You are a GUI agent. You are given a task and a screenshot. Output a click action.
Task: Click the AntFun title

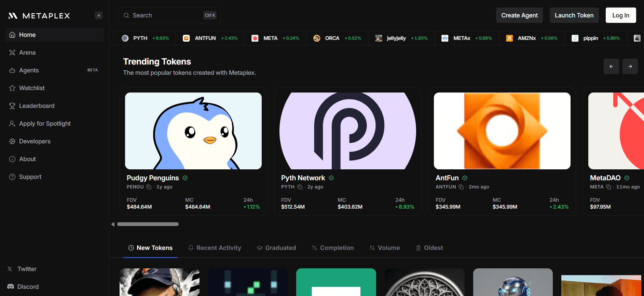pyautogui.click(x=447, y=178)
